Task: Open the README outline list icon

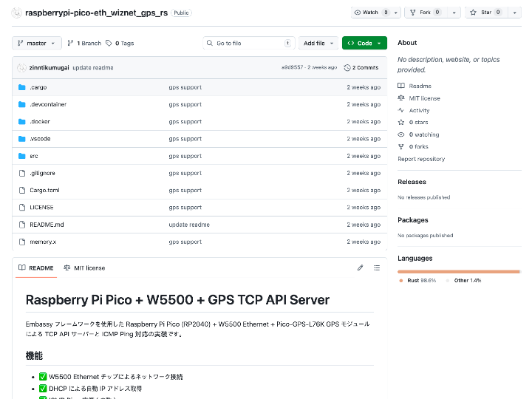Action: (x=377, y=267)
